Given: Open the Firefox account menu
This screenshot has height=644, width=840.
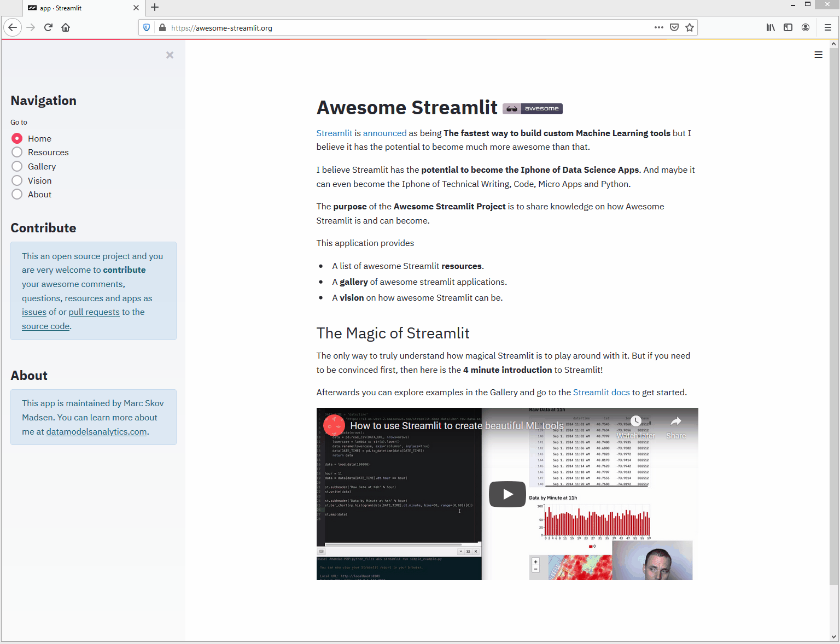Looking at the screenshot, I should pyautogui.click(x=806, y=27).
